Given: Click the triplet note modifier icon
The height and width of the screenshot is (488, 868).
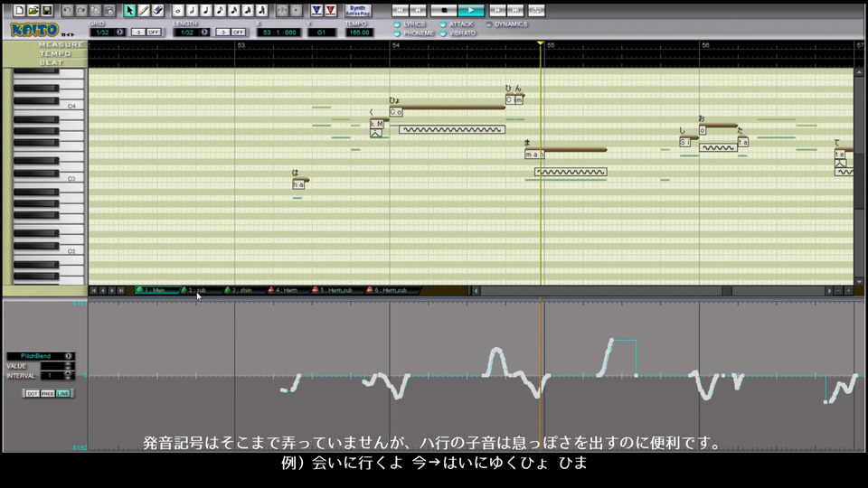Looking at the screenshot, I should point(282,11).
